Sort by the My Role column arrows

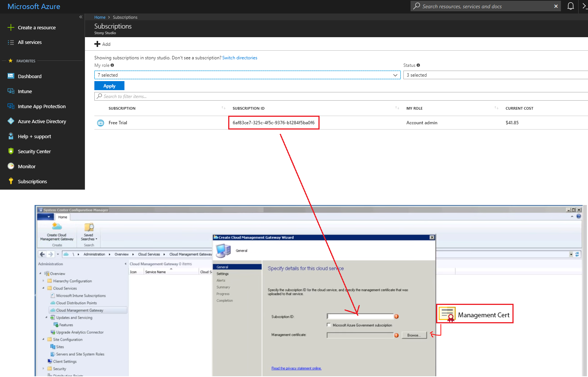point(496,108)
